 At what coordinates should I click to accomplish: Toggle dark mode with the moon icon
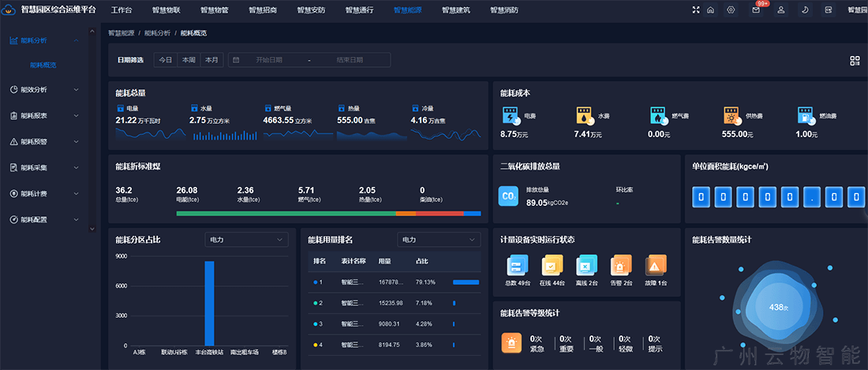point(805,10)
